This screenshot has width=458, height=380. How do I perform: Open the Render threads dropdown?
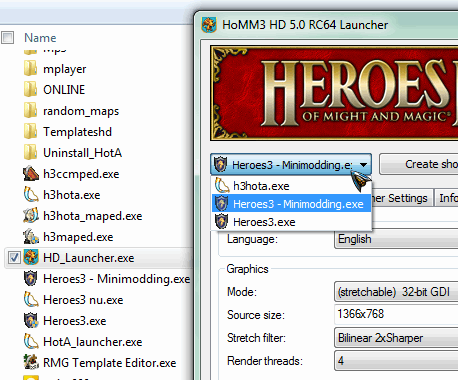[396, 361]
